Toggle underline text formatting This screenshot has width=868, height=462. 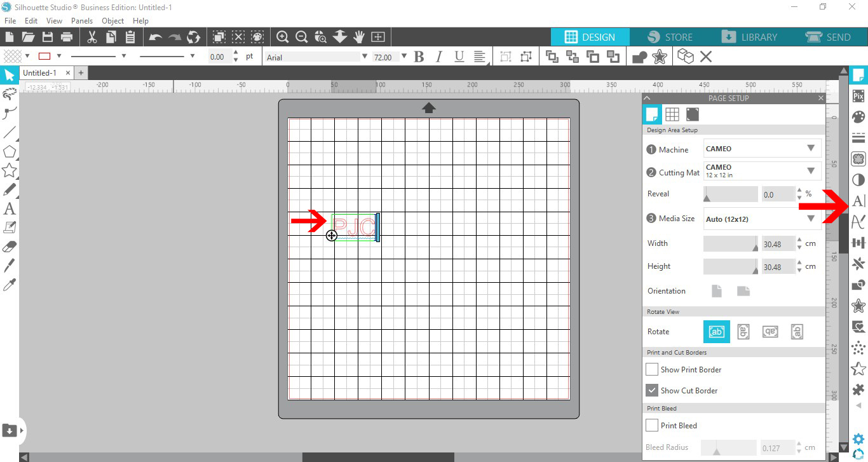pyautogui.click(x=459, y=57)
